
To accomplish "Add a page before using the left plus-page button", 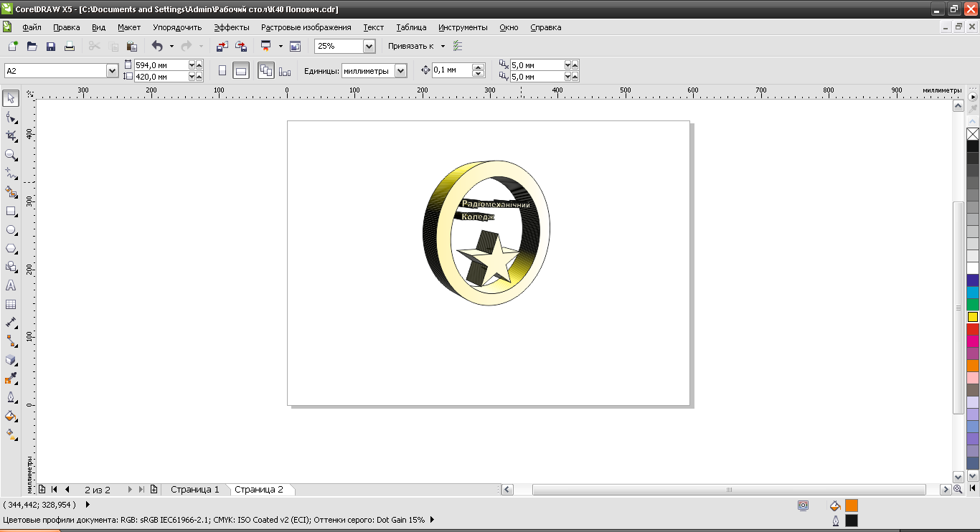I will pos(42,490).
